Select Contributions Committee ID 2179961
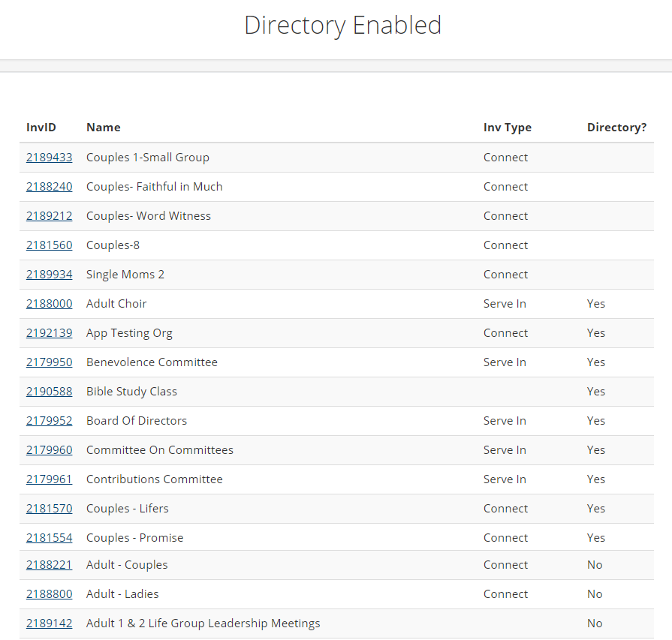 (x=50, y=479)
